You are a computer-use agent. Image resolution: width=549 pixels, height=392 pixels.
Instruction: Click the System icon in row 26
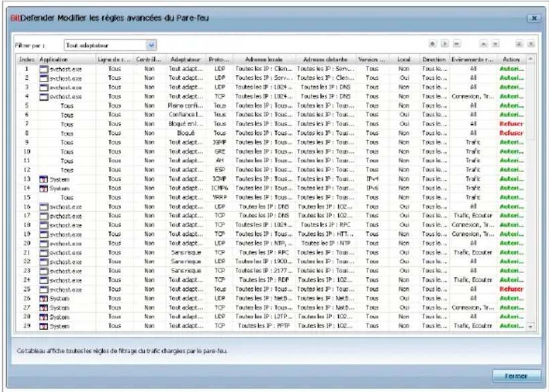point(43,299)
